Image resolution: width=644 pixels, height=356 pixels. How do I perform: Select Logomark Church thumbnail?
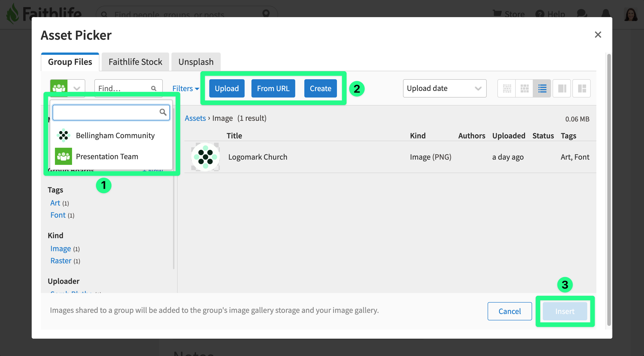(205, 157)
